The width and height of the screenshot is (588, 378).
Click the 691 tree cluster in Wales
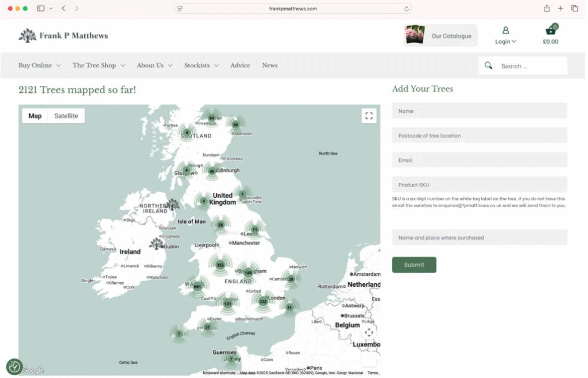(198, 286)
